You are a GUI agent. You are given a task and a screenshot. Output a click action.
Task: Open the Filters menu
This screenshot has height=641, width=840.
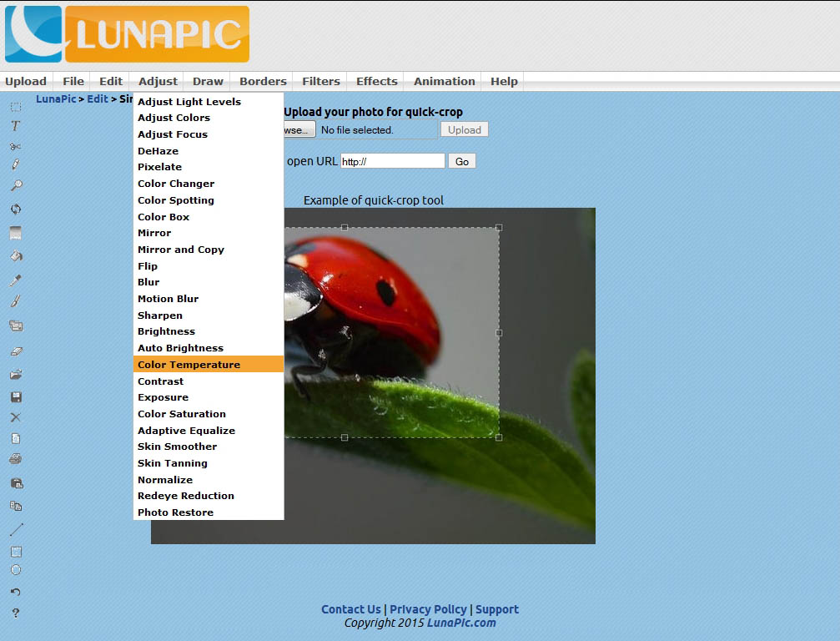pyautogui.click(x=320, y=81)
